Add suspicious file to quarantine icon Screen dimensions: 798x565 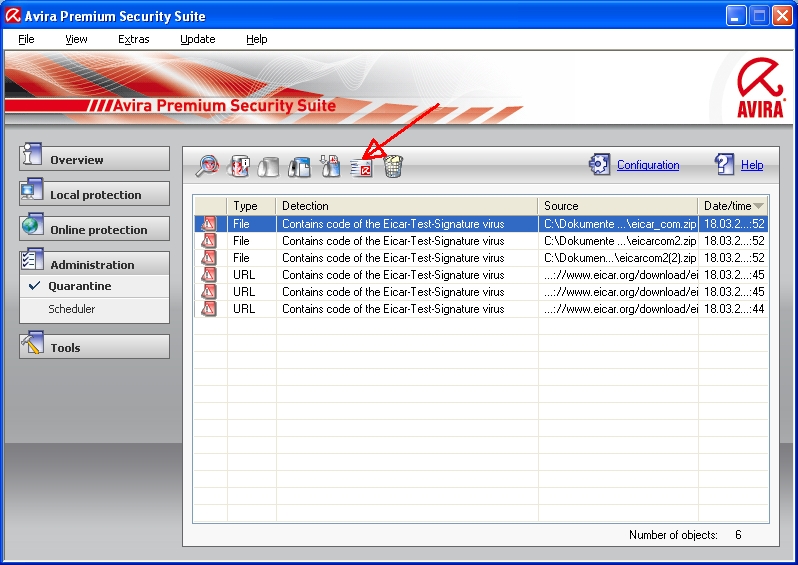[x=330, y=166]
